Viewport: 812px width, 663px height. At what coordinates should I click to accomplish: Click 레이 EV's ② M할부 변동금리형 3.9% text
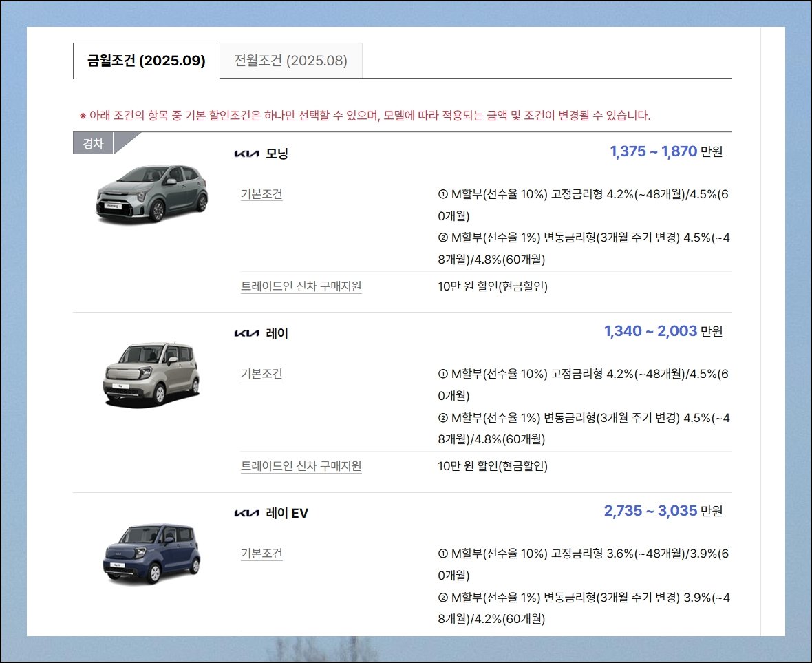tap(584, 607)
